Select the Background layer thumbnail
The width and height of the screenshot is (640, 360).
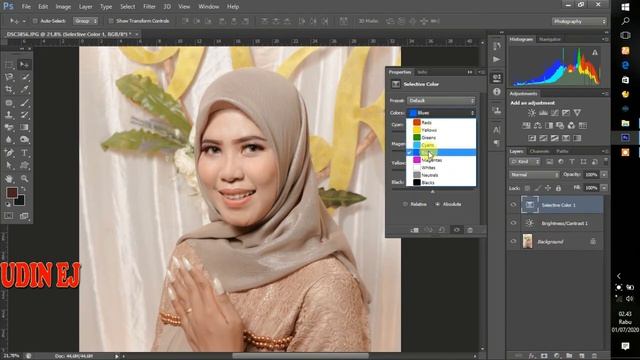click(x=528, y=242)
